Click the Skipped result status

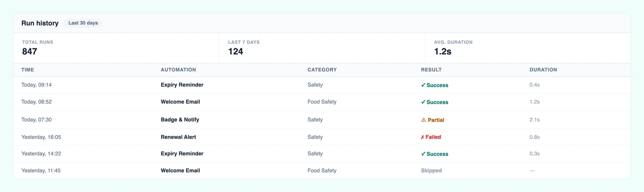431,171
